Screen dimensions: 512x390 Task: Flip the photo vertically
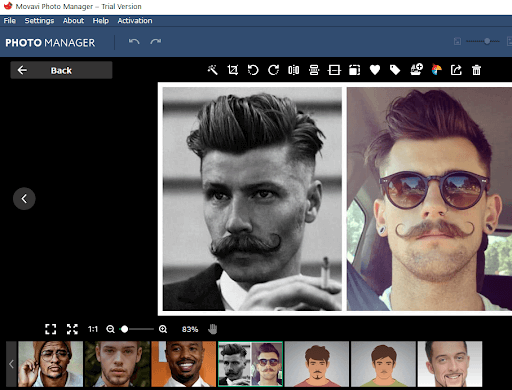(314, 70)
